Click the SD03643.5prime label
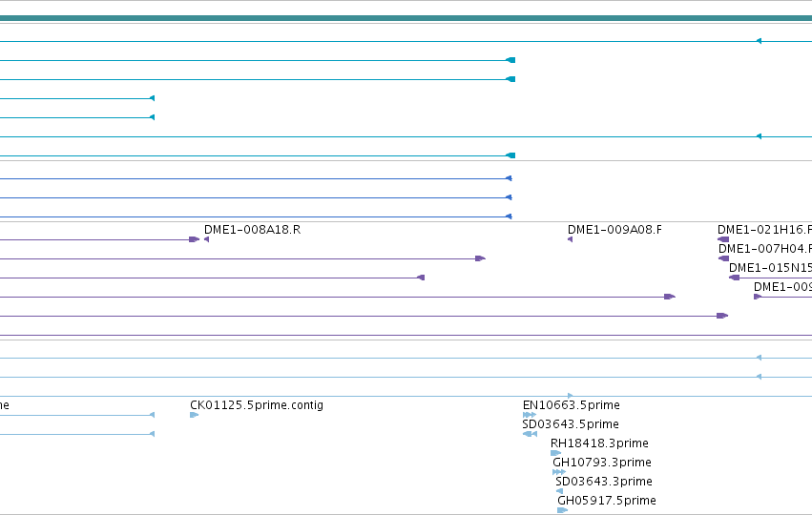The image size is (812, 515). (x=571, y=423)
